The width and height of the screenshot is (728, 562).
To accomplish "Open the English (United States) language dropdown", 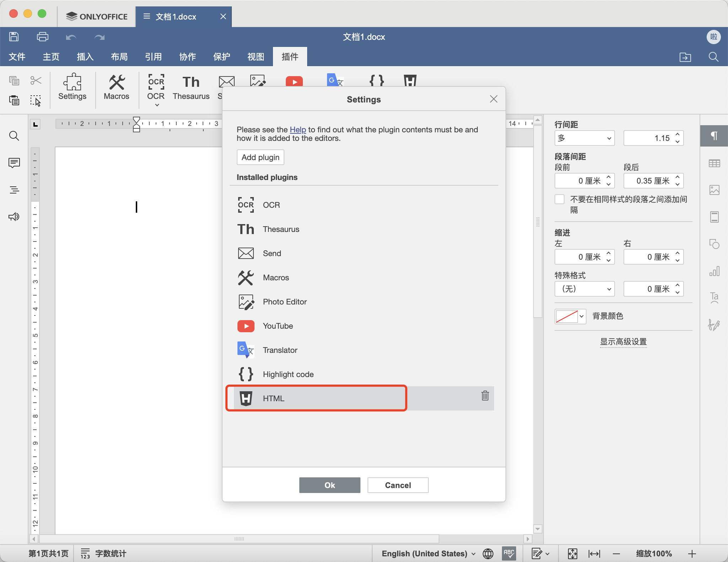I will 428,553.
